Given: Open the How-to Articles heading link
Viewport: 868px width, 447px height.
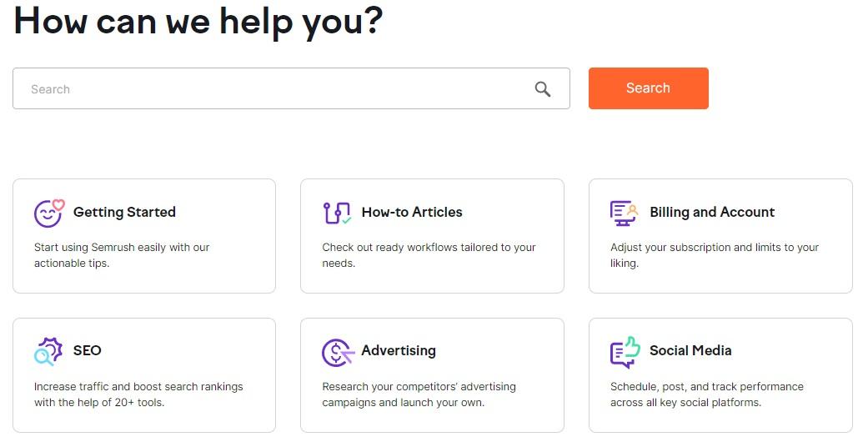Looking at the screenshot, I should click(x=412, y=212).
